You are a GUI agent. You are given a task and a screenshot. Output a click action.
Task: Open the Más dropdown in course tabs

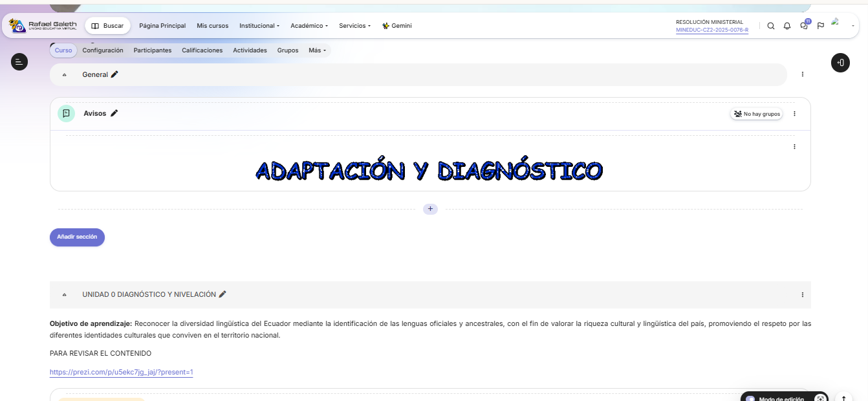pyautogui.click(x=317, y=50)
